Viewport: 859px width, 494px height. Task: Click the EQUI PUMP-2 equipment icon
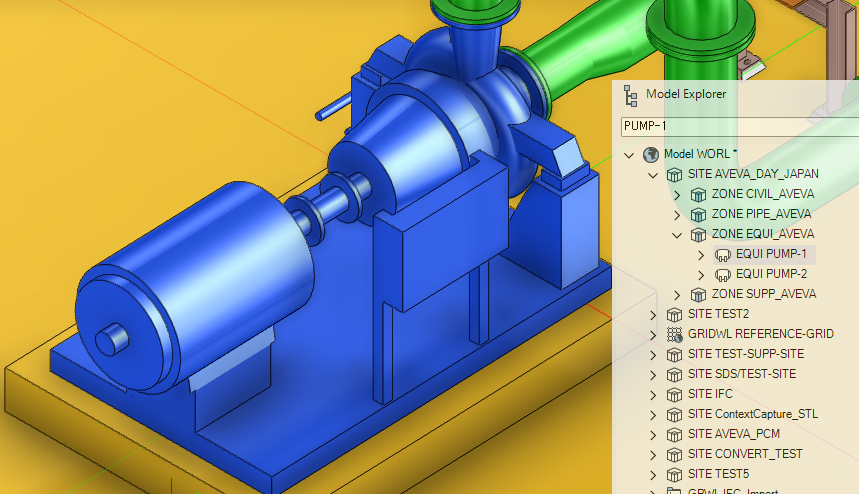pos(724,274)
